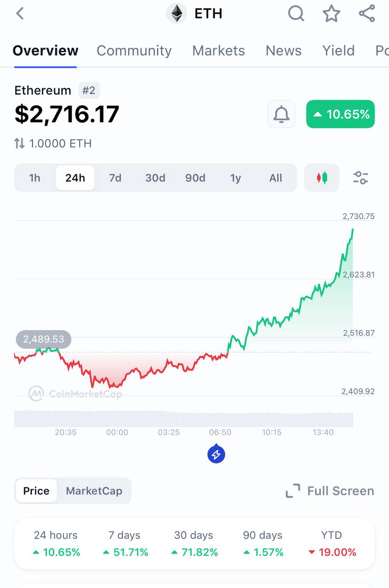This screenshot has width=389, height=588.
Task: Open the Community tab
Action: (134, 51)
